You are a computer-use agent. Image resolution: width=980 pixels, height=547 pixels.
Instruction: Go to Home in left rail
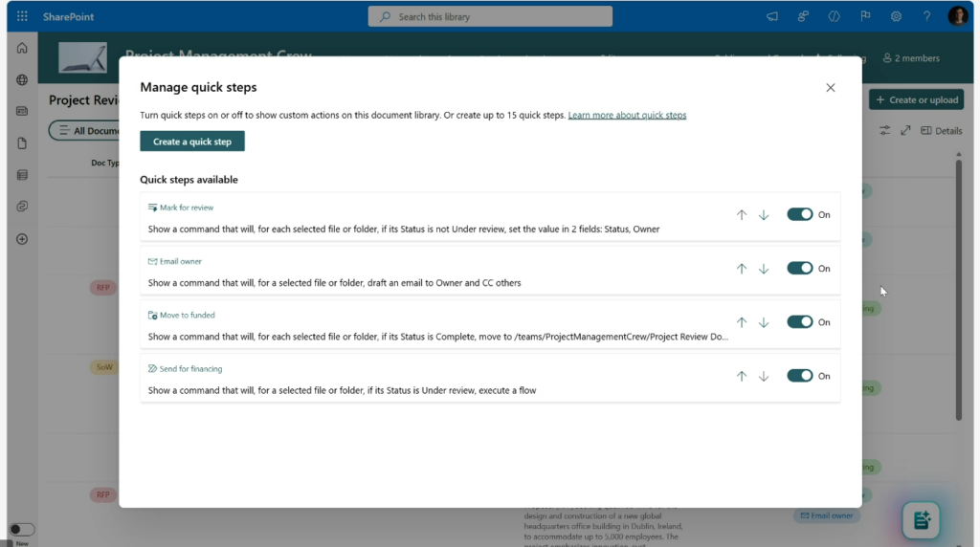point(22,48)
